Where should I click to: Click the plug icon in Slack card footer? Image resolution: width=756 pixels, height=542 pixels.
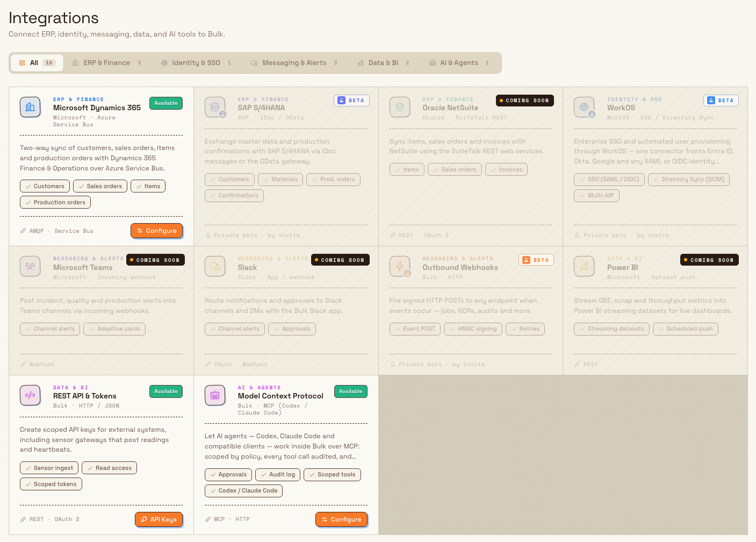(208, 365)
